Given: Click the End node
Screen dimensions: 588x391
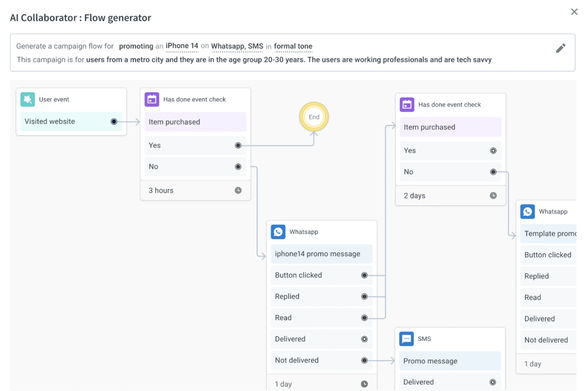Looking at the screenshot, I should click(x=314, y=117).
